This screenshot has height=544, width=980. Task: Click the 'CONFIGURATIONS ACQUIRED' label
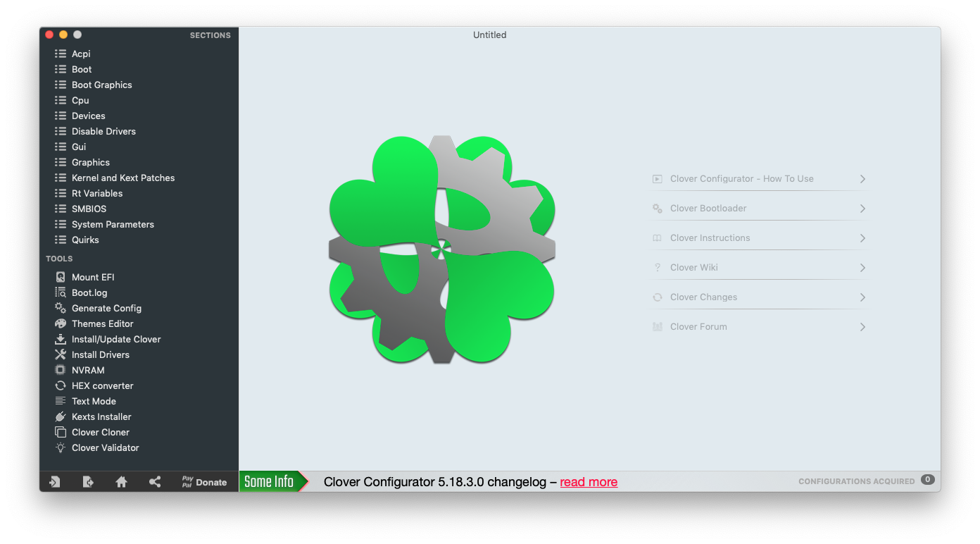click(856, 481)
